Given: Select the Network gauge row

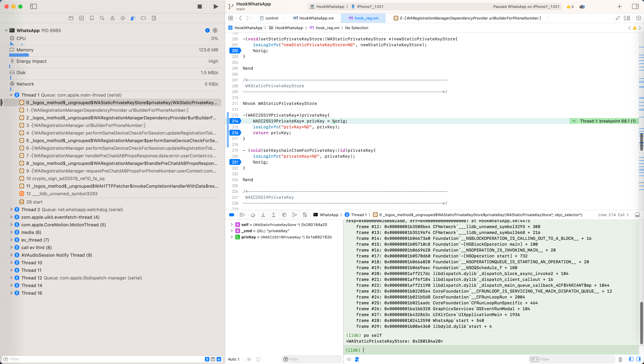Looking at the screenshot, I should (x=114, y=86).
